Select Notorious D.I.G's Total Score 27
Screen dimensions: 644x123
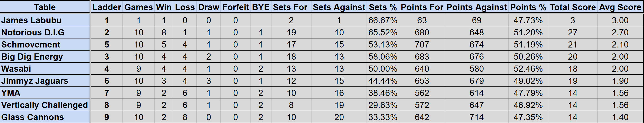click(x=573, y=33)
